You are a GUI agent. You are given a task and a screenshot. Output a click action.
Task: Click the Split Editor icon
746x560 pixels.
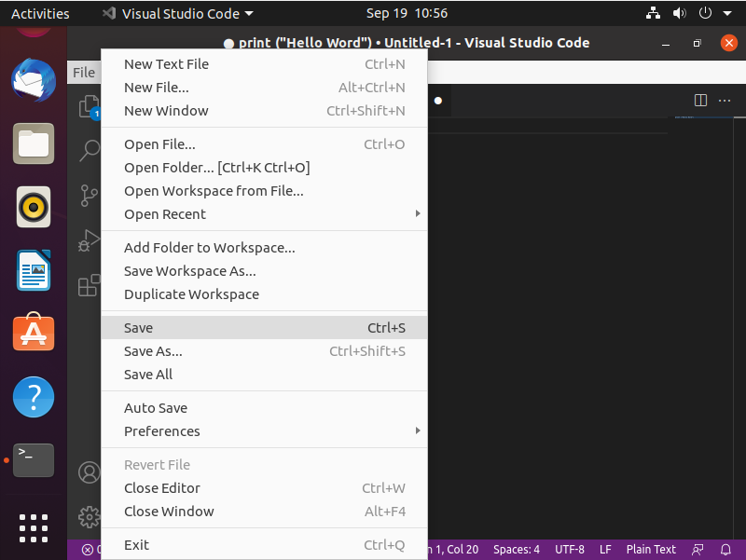[x=700, y=101]
